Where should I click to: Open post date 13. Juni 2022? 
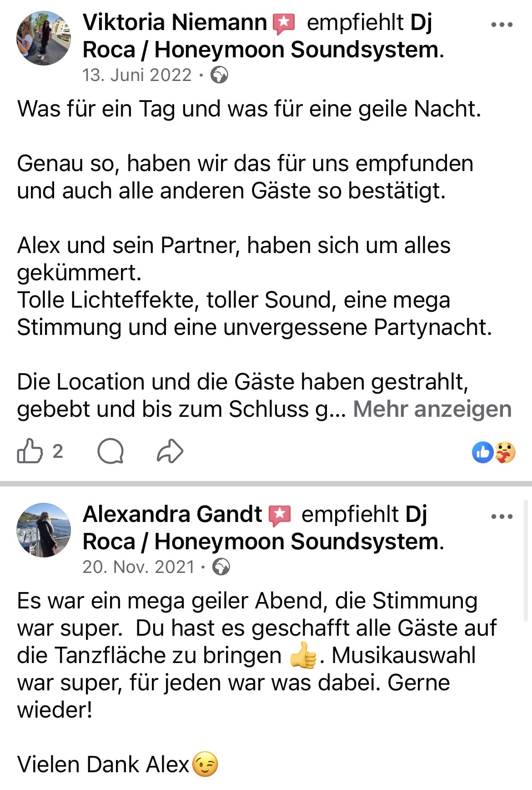click(x=137, y=75)
